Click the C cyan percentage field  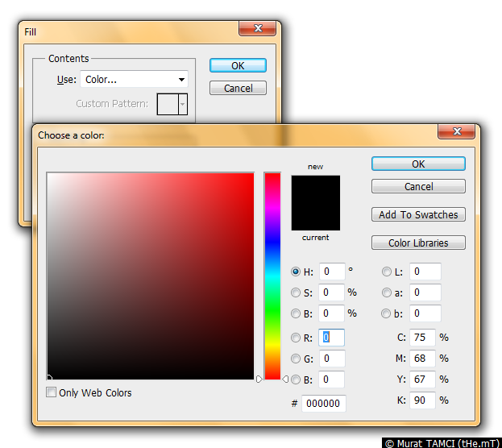tap(421, 338)
